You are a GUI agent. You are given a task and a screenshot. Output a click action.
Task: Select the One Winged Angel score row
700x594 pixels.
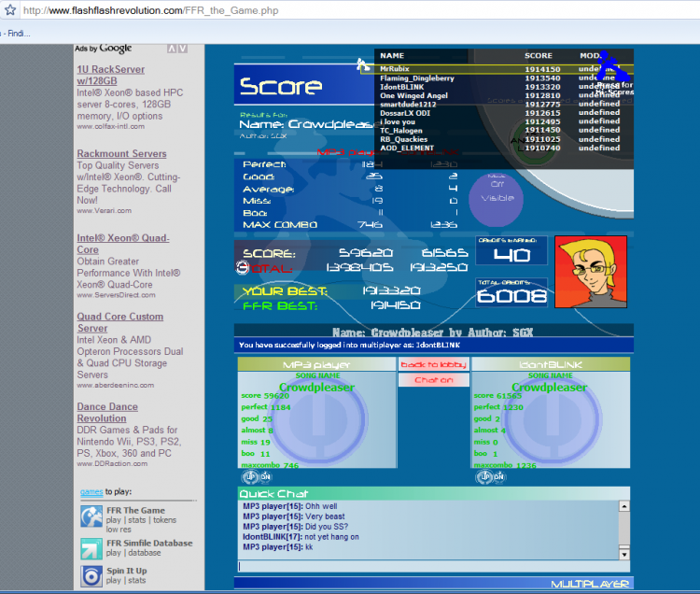[x=499, y=95]
